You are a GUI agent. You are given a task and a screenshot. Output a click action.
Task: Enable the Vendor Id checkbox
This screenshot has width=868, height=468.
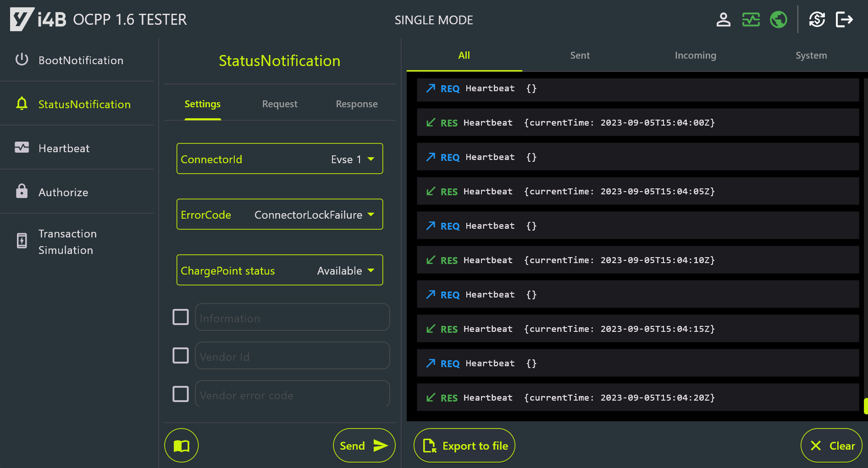tap(181, 355)
